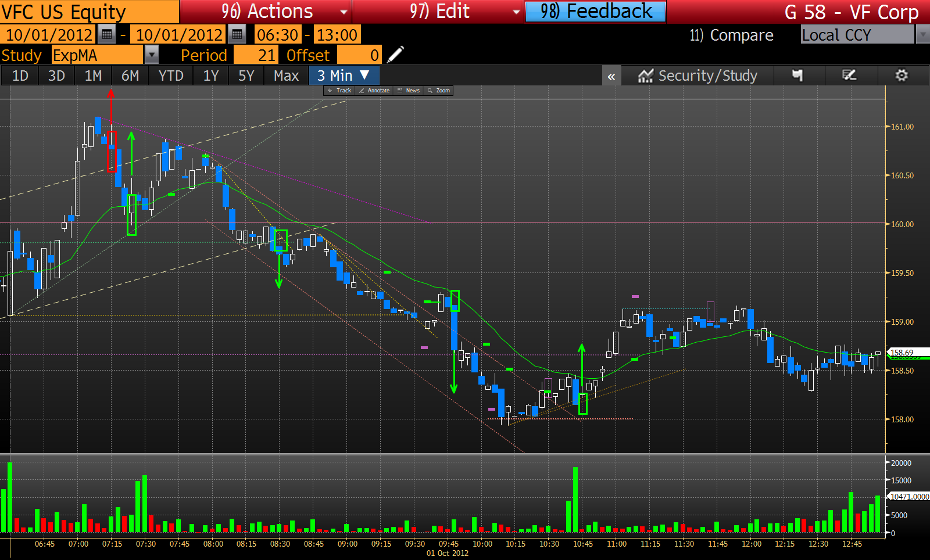This screenshot has height=560, width=930.
Task: Show the Max range
Action: 286,76
